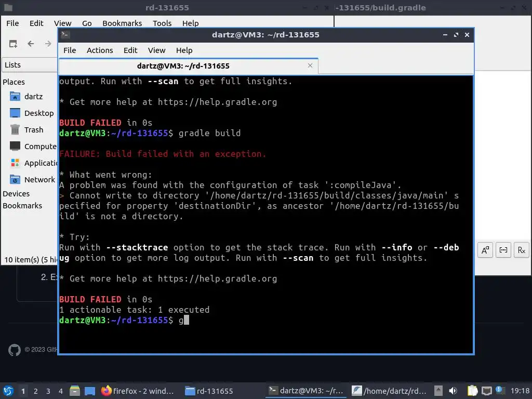Switch to firefox window on taskbar

coord(137,391)
